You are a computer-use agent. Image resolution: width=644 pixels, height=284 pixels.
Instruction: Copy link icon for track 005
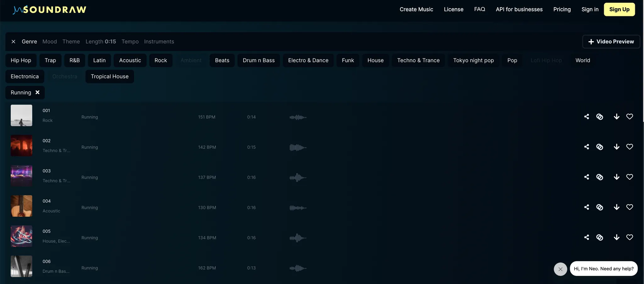pos(600,237)
